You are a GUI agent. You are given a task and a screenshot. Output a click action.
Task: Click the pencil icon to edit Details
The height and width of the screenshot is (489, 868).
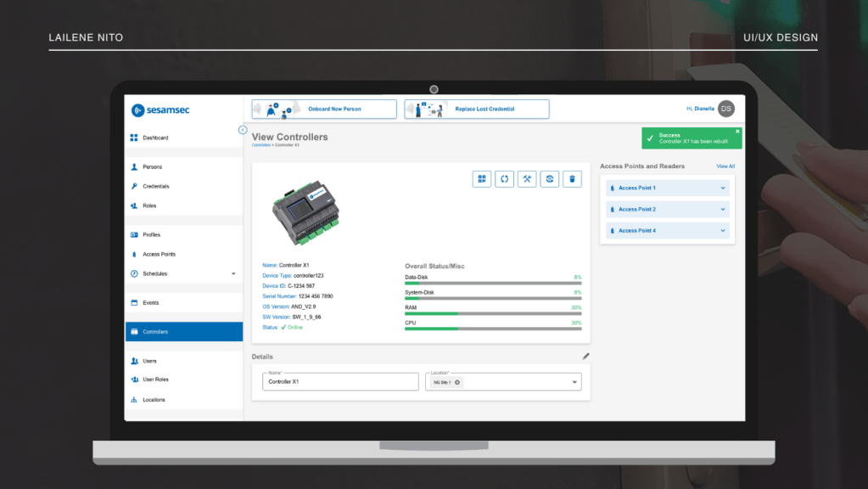tap(585, 357)
